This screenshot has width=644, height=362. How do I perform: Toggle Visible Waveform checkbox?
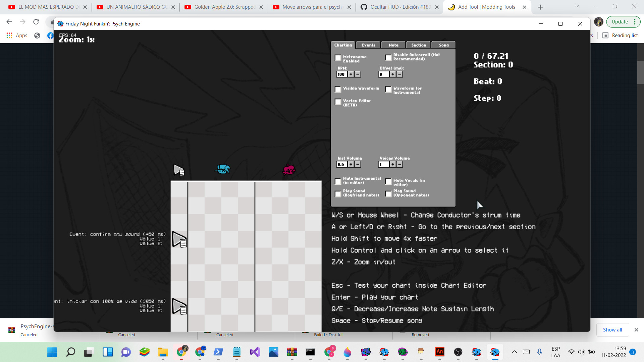click(338, 89)
